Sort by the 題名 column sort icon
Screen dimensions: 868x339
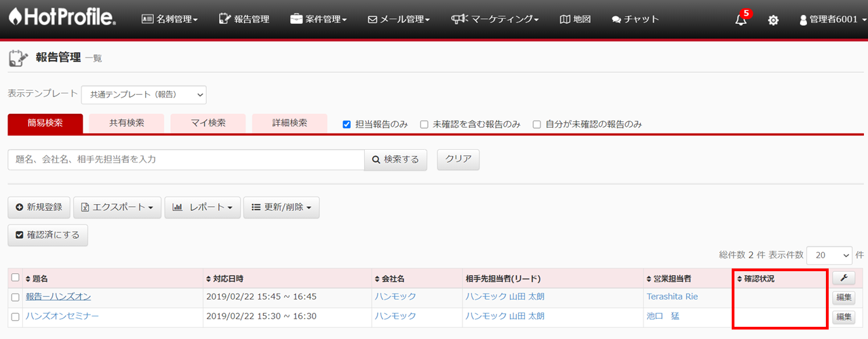click(x=28, y=279)
